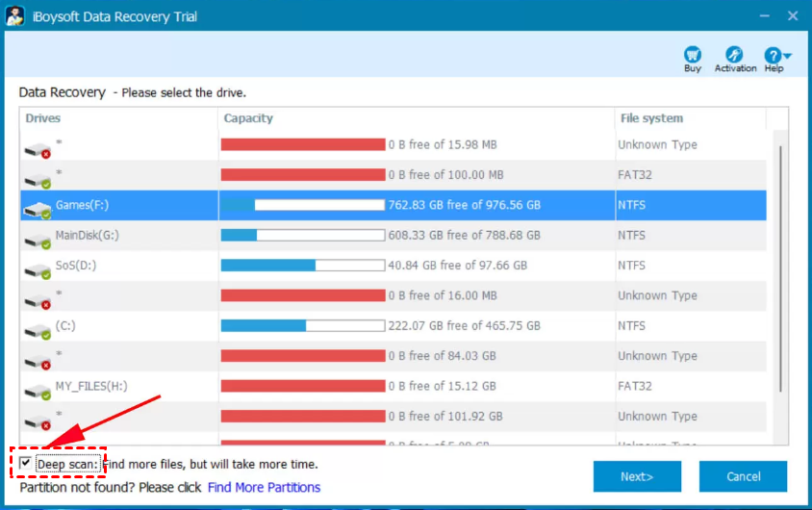The width and height of the screenshot is (812, 510).
Task: Click the Activation key icon
Action: [734, 54]
